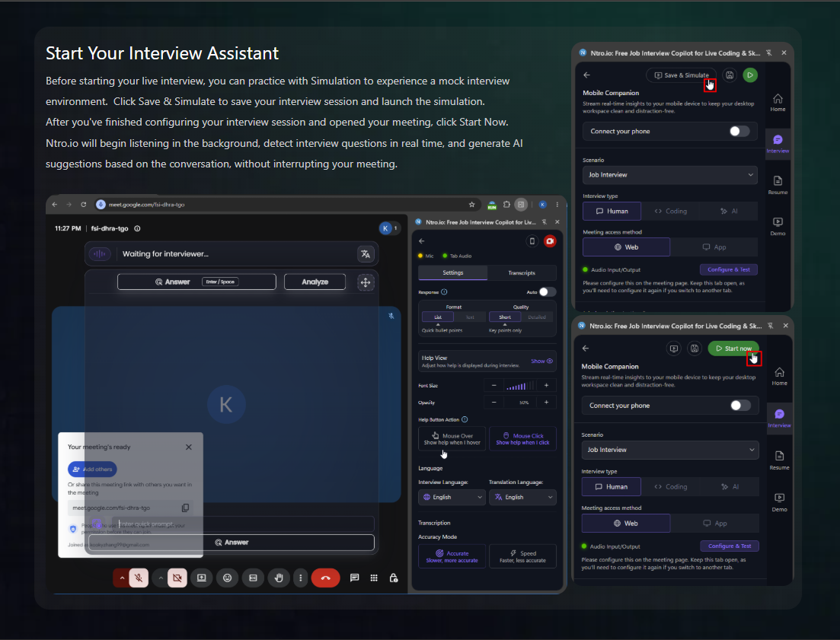Image resolution: width=840 pixels, height=640 pixels.
Task: Open the Interview tab in Start now panel sidebar
Action: click(x=780, y=419)
